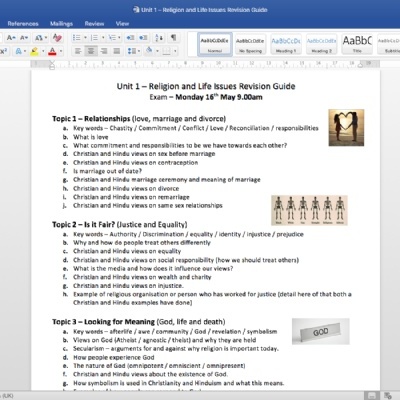
Task: Increase the paragraph indent
Action: [x=143, y=38]
